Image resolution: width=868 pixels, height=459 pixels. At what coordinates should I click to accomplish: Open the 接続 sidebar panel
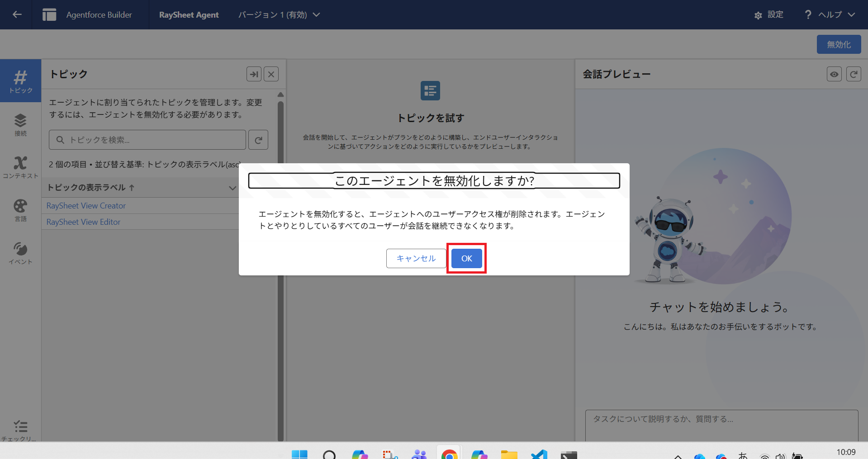point(20,124)
